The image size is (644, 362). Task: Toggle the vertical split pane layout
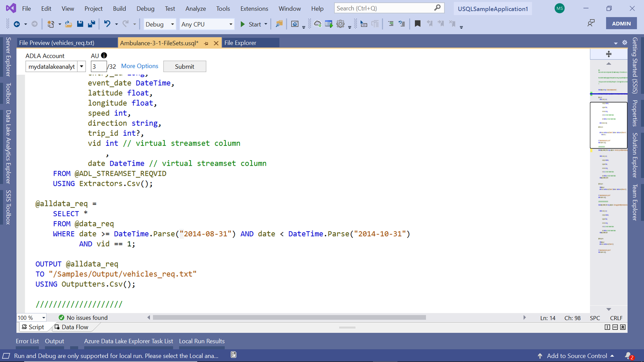tap(607, 327)
